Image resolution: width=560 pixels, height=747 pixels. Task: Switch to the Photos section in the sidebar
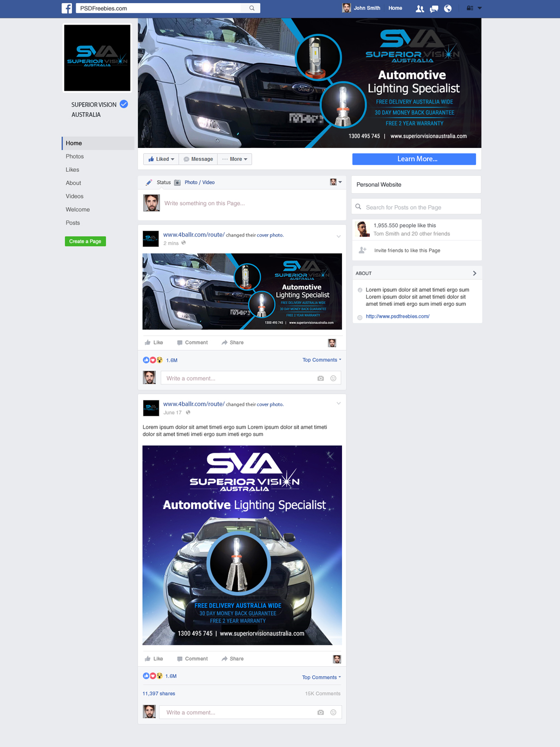coord(75,156)
